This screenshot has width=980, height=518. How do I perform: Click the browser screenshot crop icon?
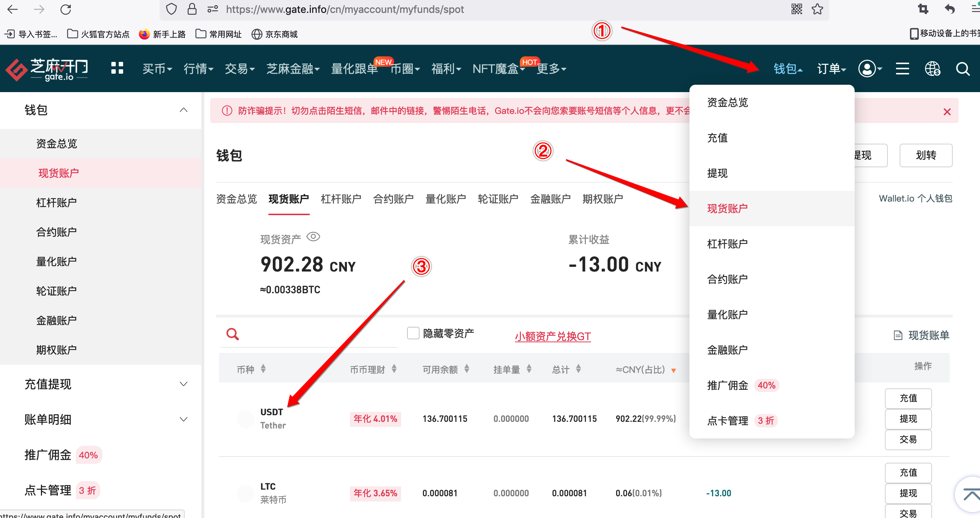click(x=923, y=9)
